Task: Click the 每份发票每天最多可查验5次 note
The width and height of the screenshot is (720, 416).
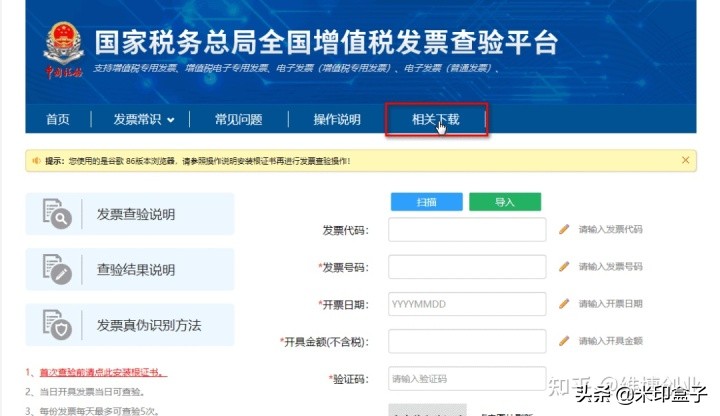Action: click(99, 411)
